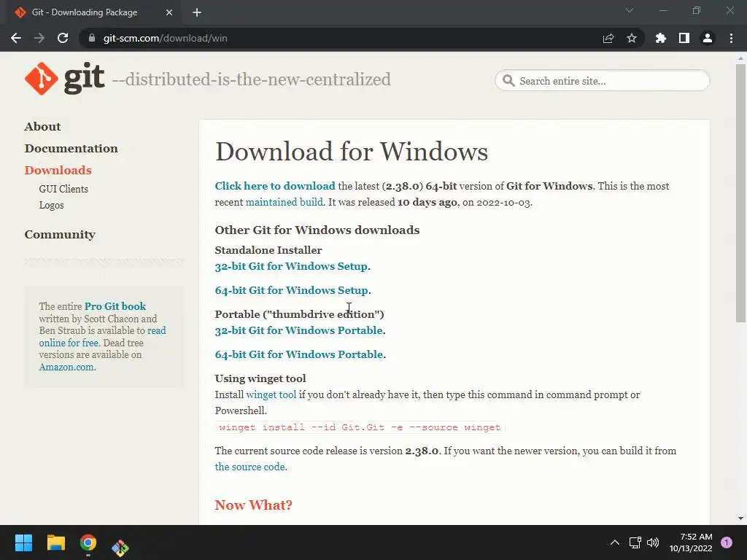Download 64-bit Git for Windows Setup
The image size is (747, 560).
pyautogui.click(x=291, y=290)
